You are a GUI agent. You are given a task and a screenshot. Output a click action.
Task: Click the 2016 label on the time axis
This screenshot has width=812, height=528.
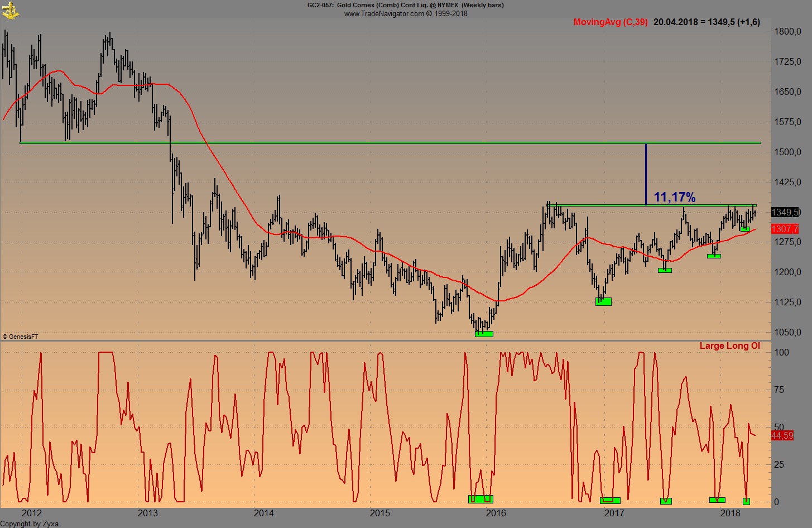(x=497, y=512)
